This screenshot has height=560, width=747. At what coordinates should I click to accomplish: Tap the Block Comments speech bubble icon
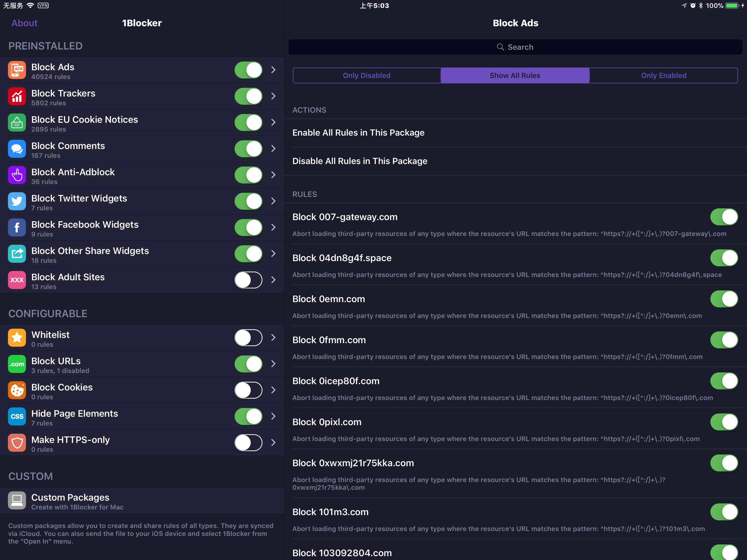pos(17,148)
